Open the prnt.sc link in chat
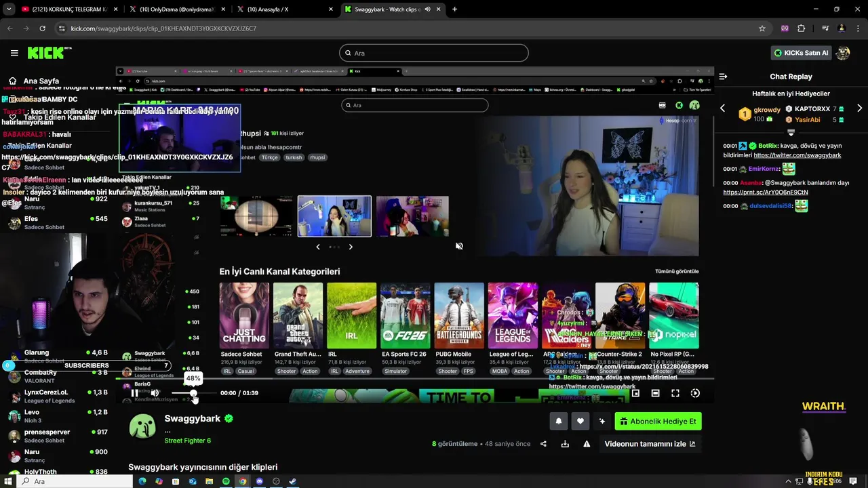 tap(766, 192)
